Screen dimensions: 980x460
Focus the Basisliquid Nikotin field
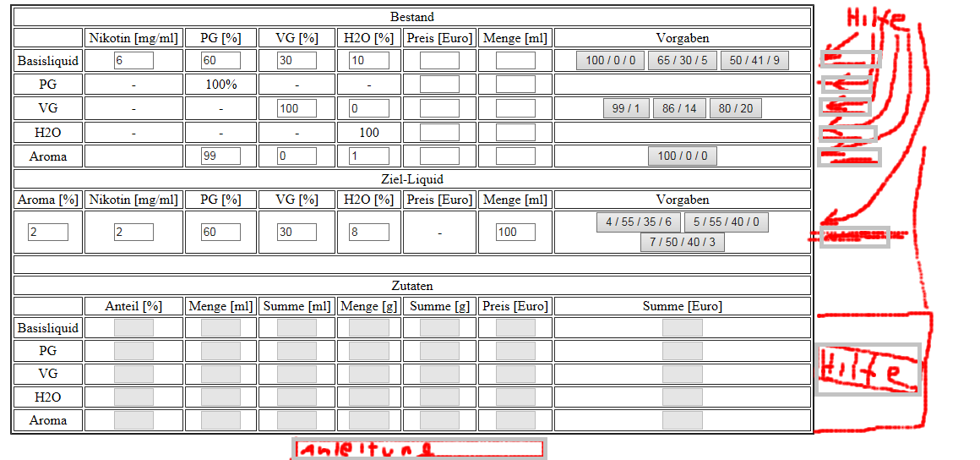click(x=133, y=61)
